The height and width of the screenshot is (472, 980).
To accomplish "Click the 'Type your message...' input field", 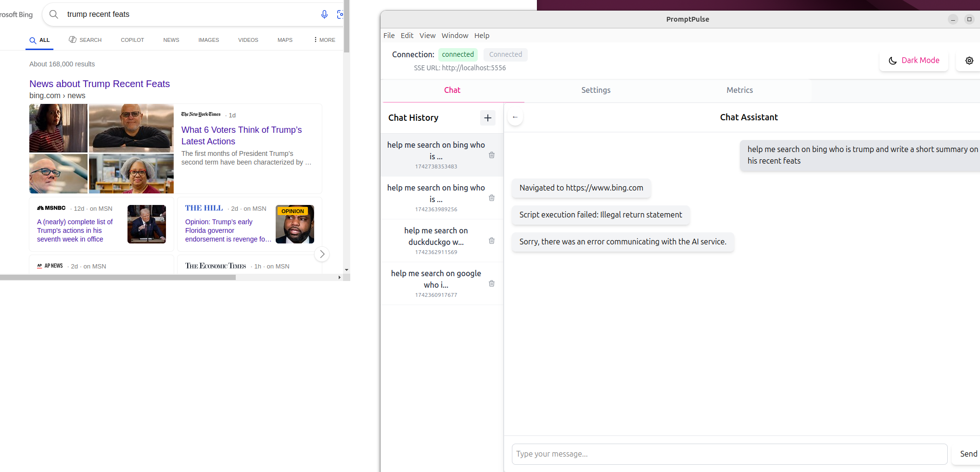I will click(729, 454).
